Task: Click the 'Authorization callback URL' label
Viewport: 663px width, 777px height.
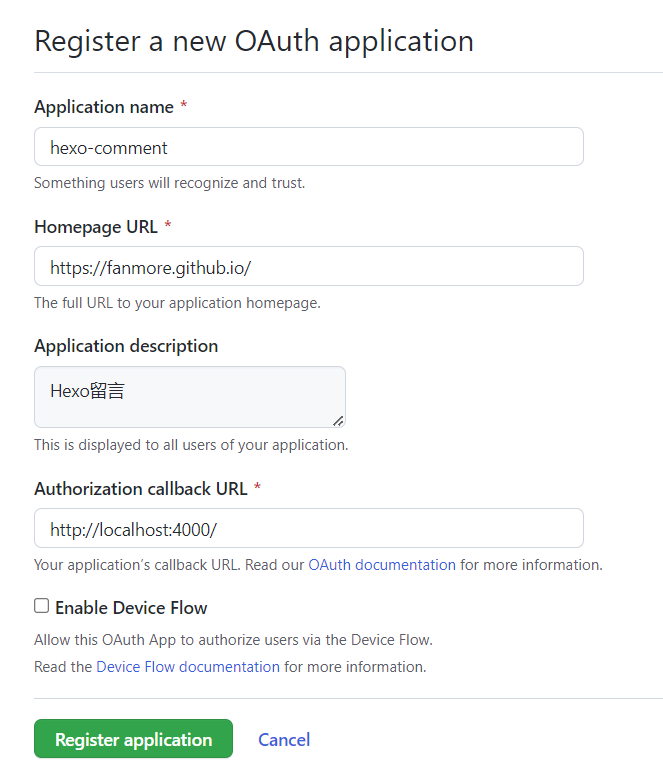Action: pyautogui.click(x=141, y=489)
